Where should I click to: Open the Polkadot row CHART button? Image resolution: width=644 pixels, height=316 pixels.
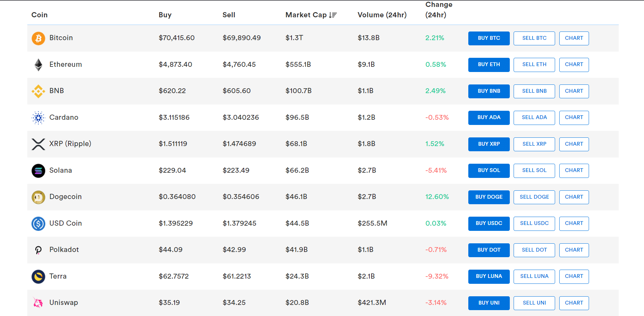(x=574, y=250)
